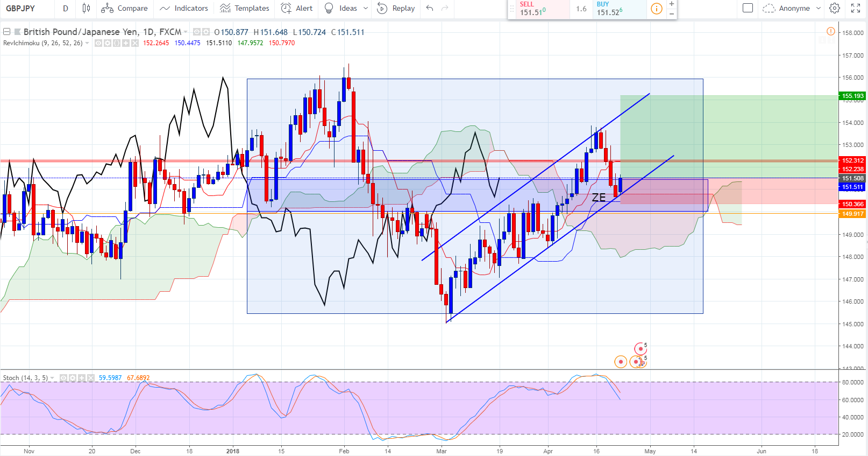Click the 152.312 red price label
Image resolution: width=868 pixels, height=456 pixels.
852,160
